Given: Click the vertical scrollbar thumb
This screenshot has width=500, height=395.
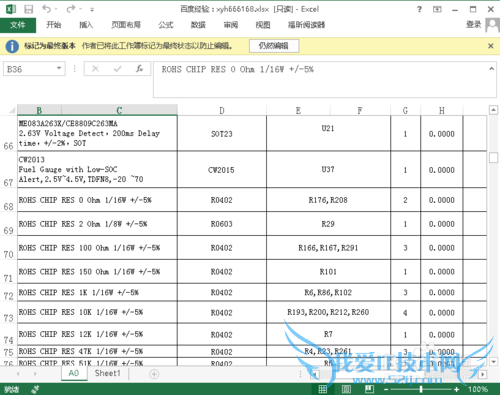Looking at the screenshot, I should 493,157.
